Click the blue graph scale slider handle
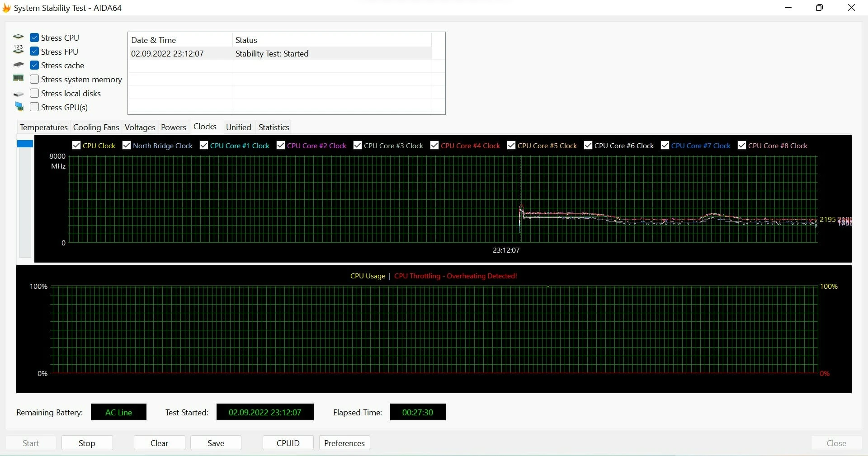 pyautogui.click(x=25, y=144)
